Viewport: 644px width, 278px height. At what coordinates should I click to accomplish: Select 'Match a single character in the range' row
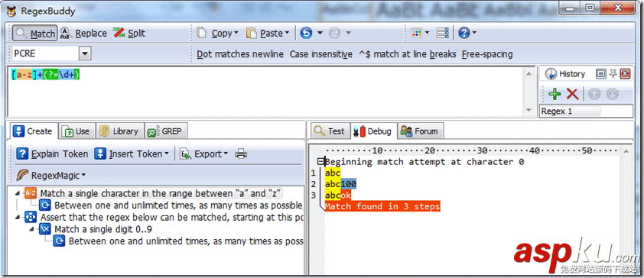(161, 193)
